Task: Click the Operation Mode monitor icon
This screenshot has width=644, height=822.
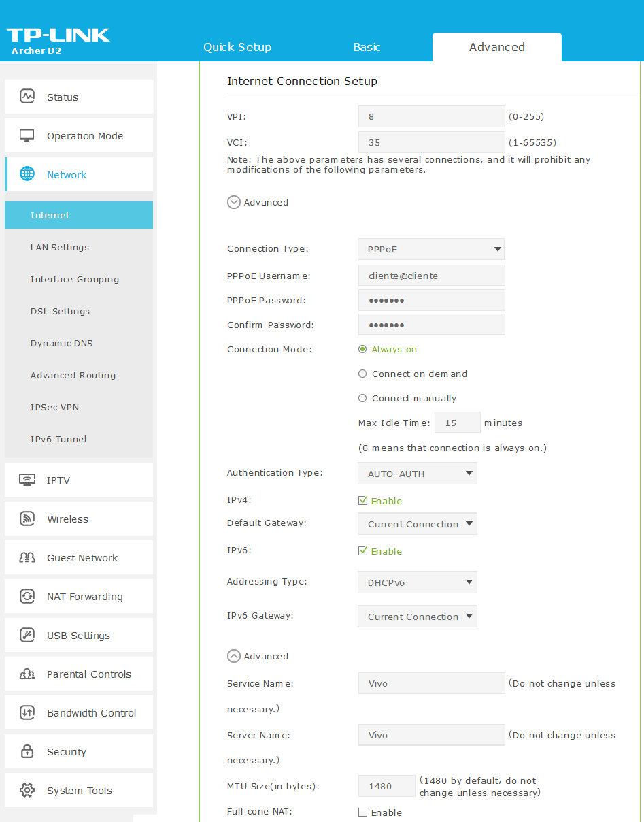Action: click(x=27, y=135)
